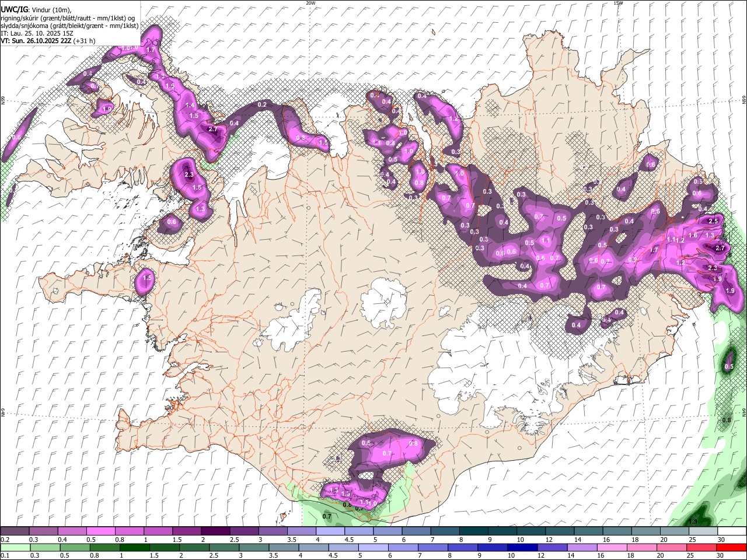Pick the teal 12 swatch in snow legend
The height and width of the screenshot is (560, 747).
coord(560,531)
